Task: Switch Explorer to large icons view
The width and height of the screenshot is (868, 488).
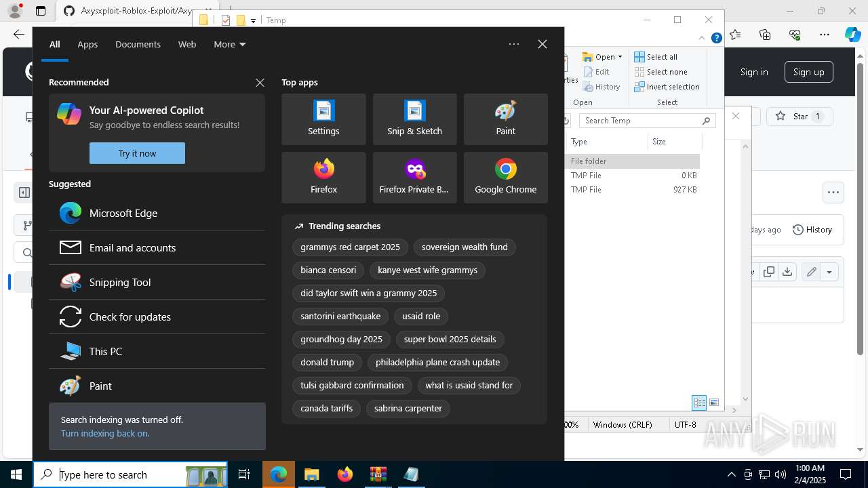Action: 714,403
